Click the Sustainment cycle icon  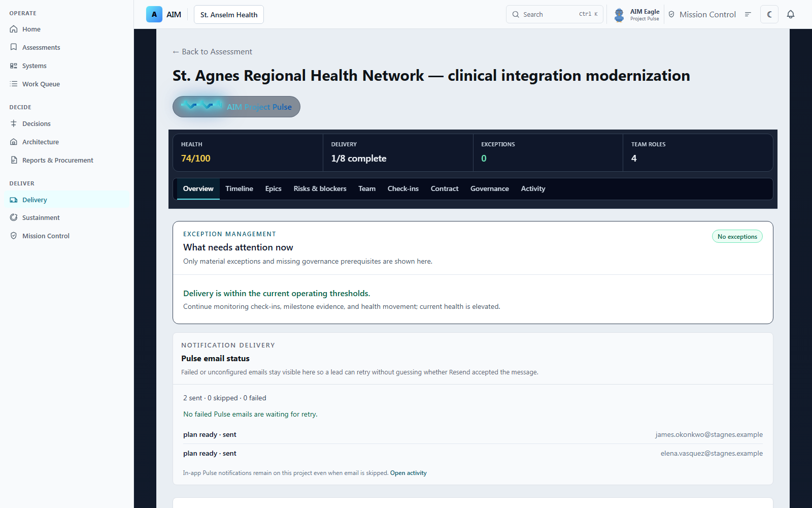14,217
